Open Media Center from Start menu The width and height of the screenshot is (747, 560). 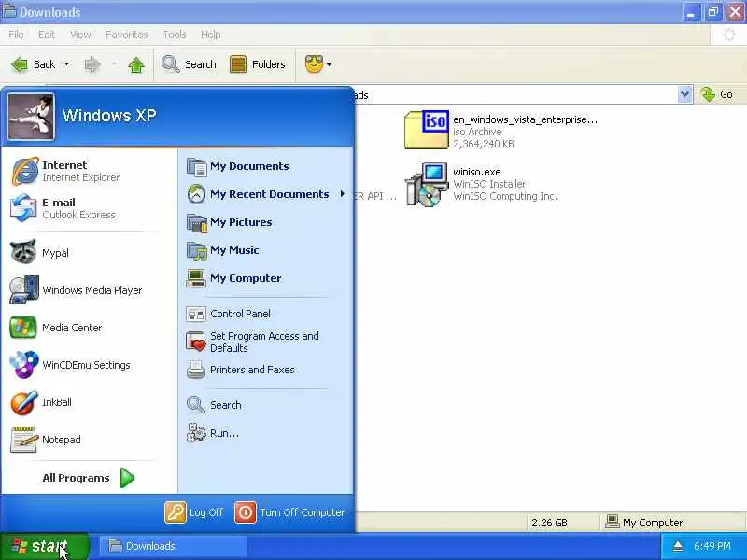pyautogui.click(x=56, y=328)
